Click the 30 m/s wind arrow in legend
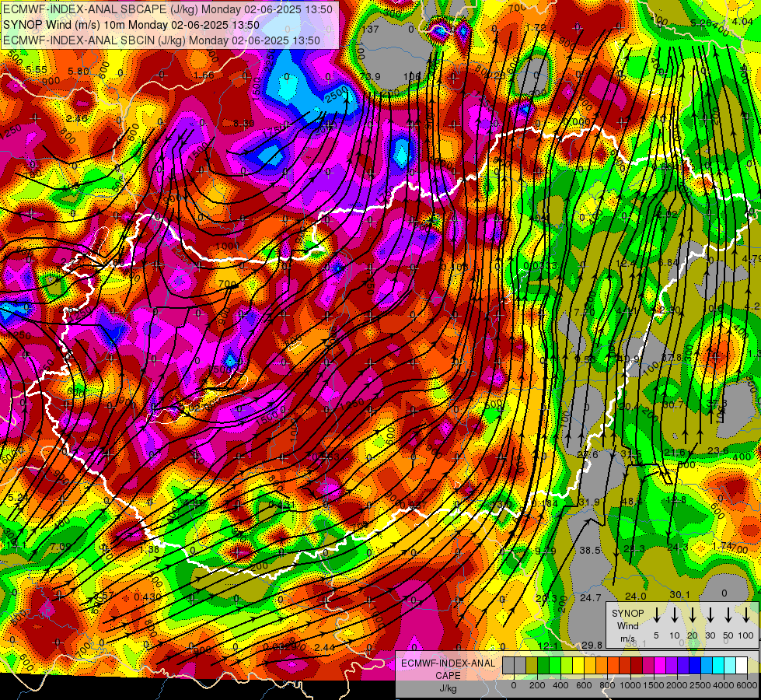Viewport: 761px width, 700px height. [710, 615]
